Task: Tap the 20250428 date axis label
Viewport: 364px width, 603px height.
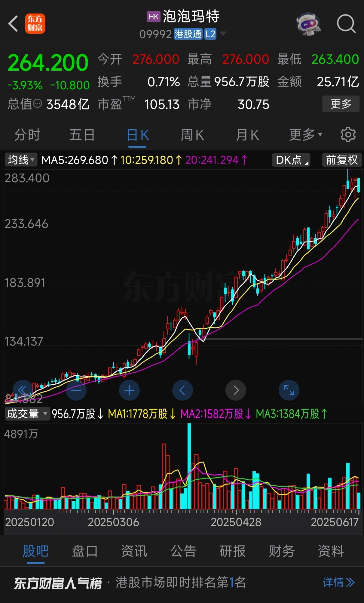Action: click(x=236, y=522)
